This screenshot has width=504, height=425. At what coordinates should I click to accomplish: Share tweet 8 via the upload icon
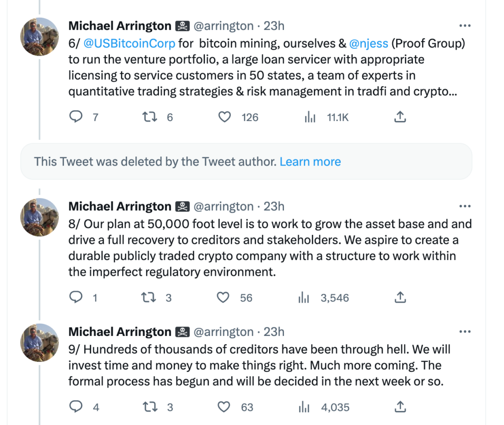pos(400,297)
